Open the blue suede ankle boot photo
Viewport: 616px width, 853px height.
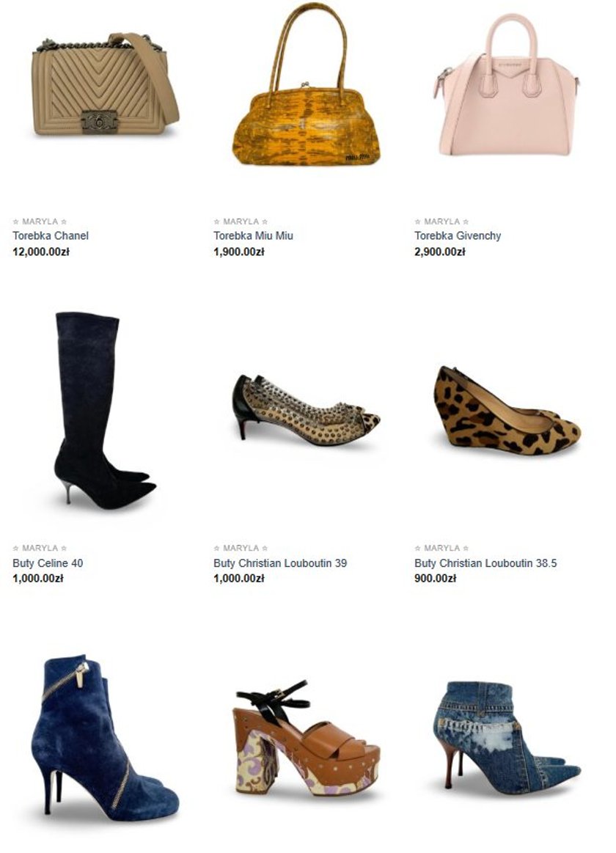pos(106,737)
